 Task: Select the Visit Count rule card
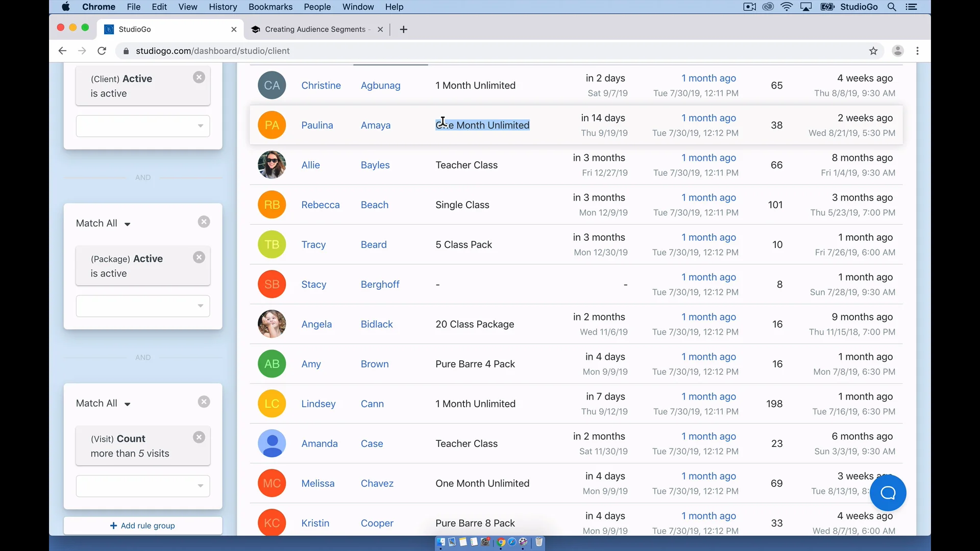[x=143, y=446]
